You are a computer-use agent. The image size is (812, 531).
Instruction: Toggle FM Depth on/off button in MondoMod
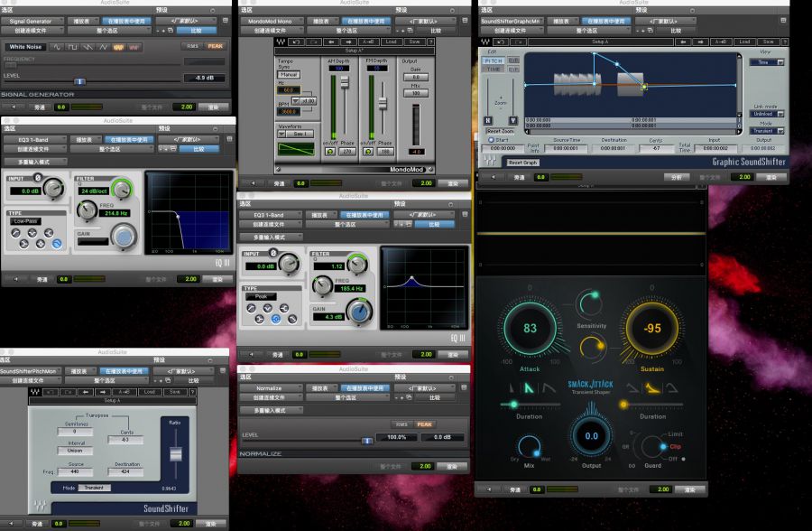coord(368,152)
